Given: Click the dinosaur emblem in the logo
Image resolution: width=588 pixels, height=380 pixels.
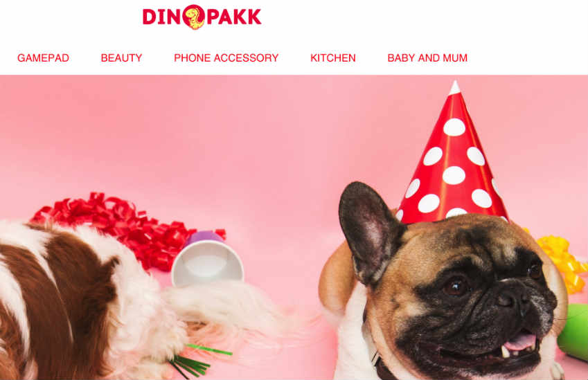Looking at the screenshot, I should [194, 17].
